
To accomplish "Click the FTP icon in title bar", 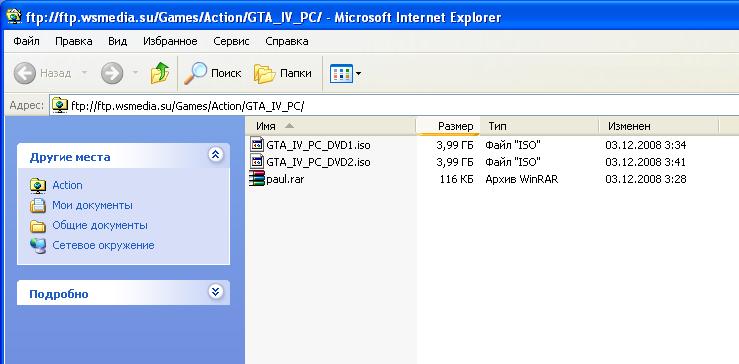I will (15, 17).
